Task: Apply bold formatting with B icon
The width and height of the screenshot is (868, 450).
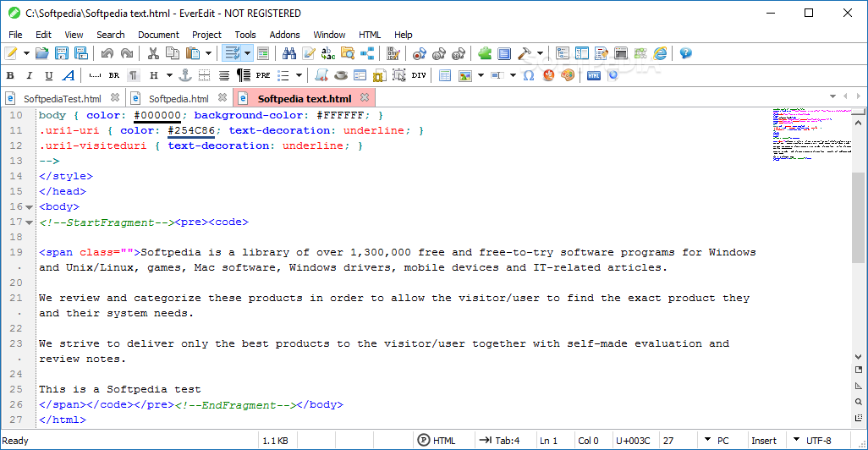Action: (10, 75)
